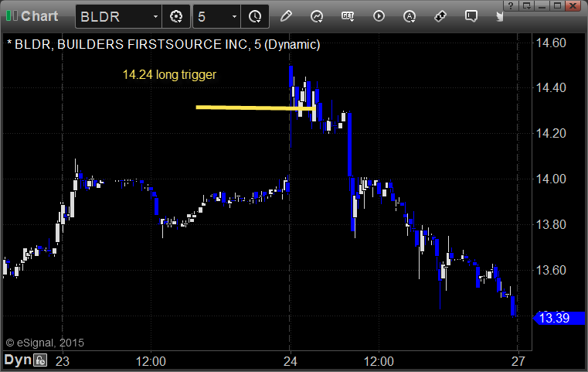Open the help question-mark button
The image size is (588, 372).
511,5
